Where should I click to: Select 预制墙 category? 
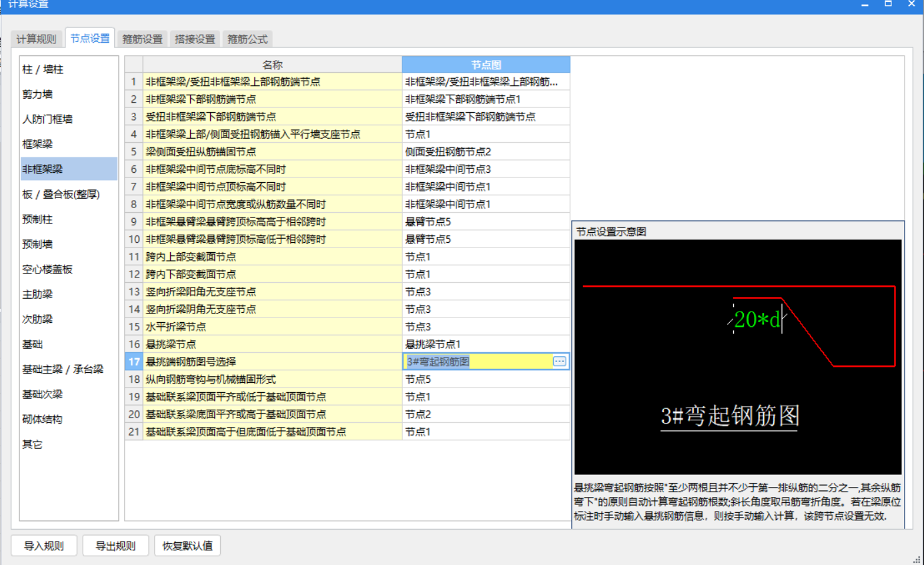[x=69, y=244]
